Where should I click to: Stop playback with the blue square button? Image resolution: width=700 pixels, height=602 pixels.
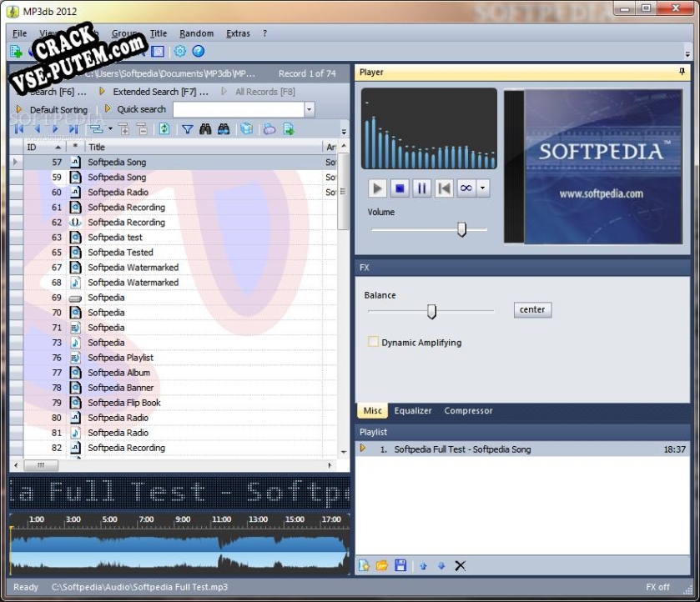400,188
